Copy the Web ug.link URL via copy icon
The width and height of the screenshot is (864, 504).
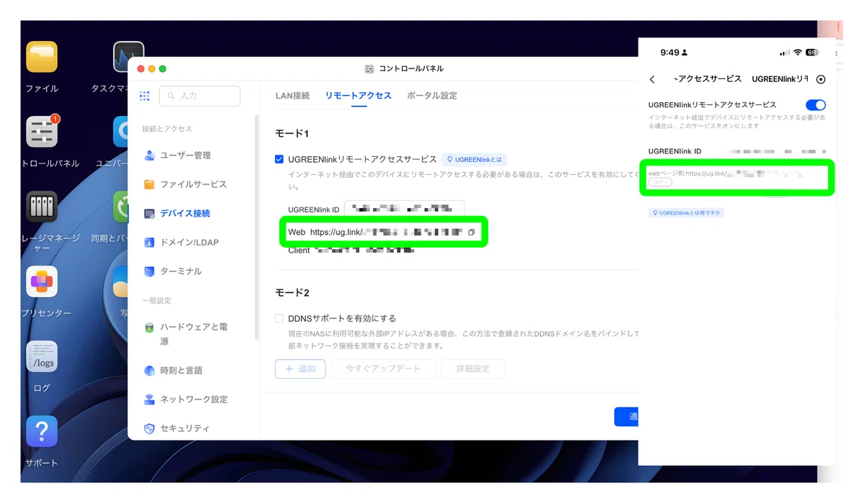[471, 233]
